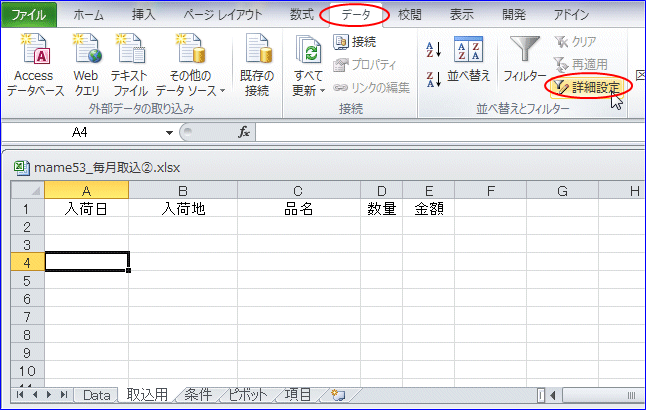Click the クリア clear filter item

[576, 42]
